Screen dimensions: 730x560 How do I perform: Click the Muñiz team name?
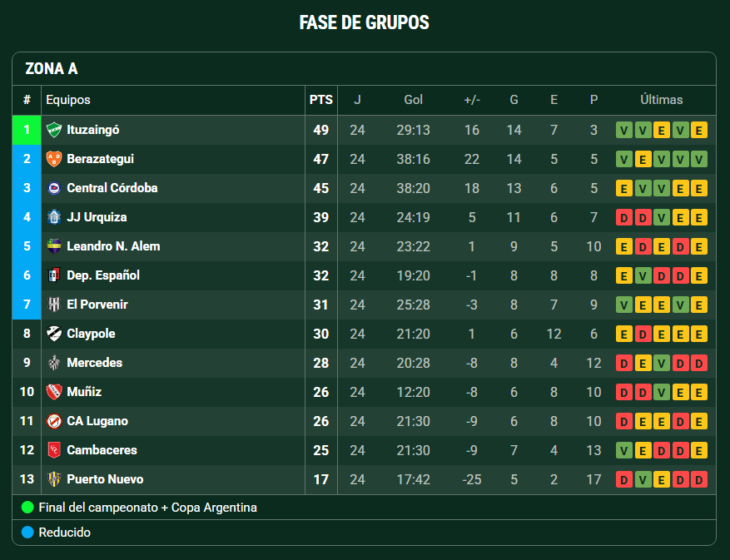tap(84, 392)
